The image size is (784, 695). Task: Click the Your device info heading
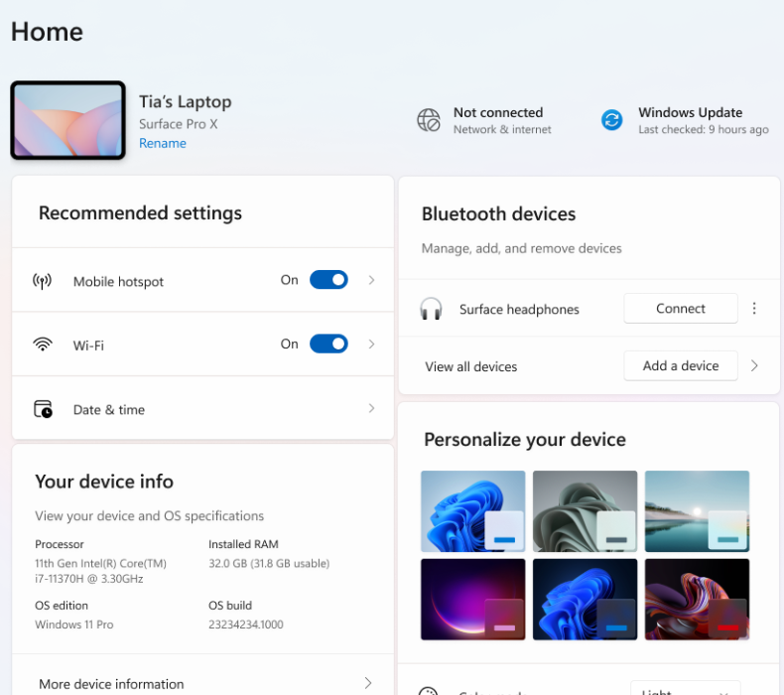click(x=104, y=482)
